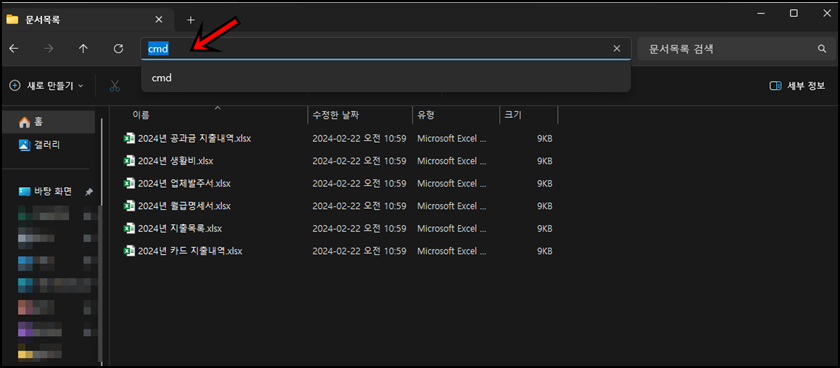This screenshot has height=368, width=840.
Task: Select file 2024년 지출목록.xlsx
Action: [x=179, y=229]
